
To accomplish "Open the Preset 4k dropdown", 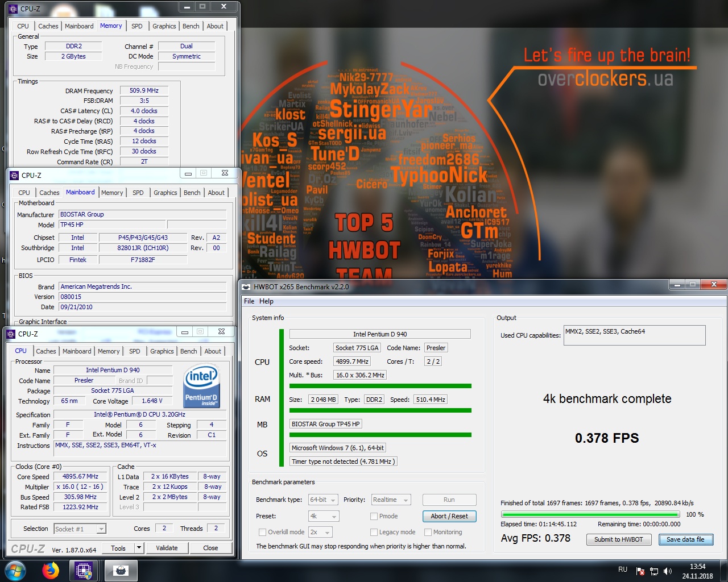I will [x=323, y=516].
